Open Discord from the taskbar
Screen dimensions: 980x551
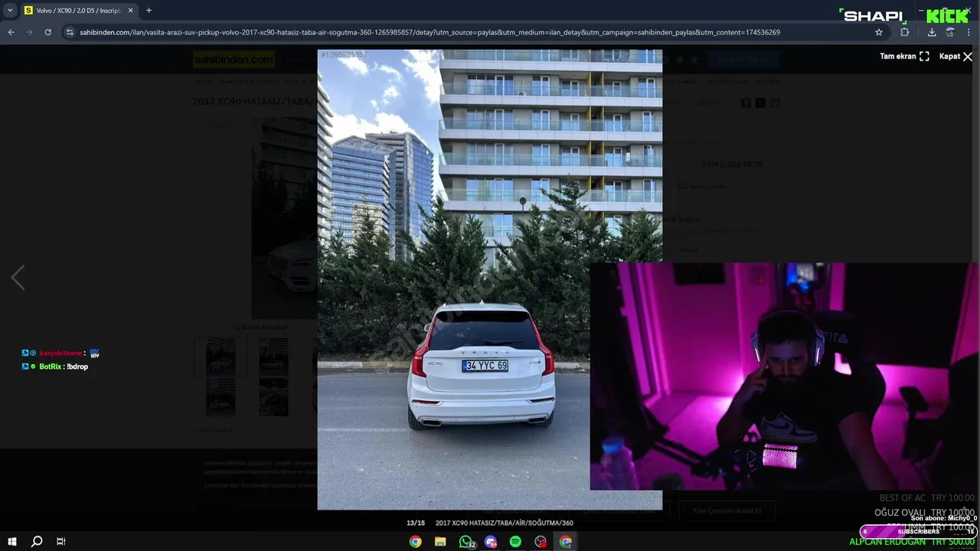click(x=491, y=542)
